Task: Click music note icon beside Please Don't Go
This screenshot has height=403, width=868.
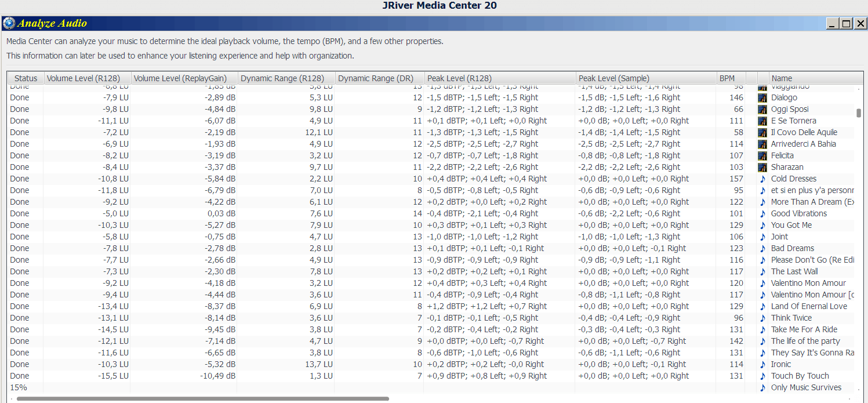Action: 762,260
